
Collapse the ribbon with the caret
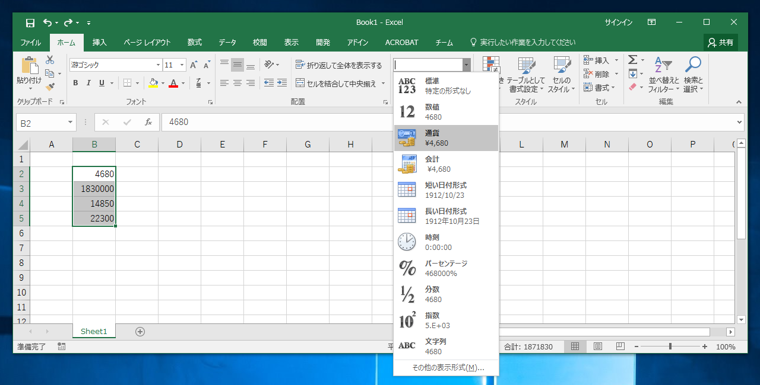point(739,102)
